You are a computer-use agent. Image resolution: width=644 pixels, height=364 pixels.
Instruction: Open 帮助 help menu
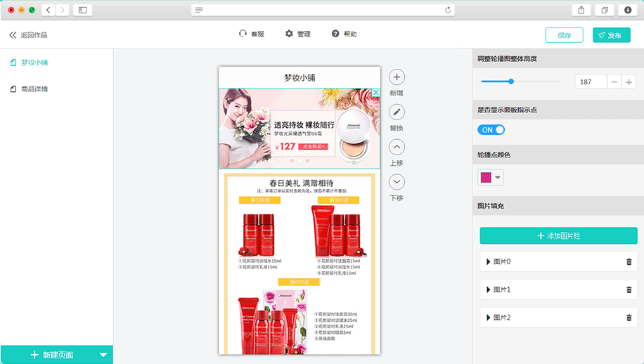[x=344, y=34]
